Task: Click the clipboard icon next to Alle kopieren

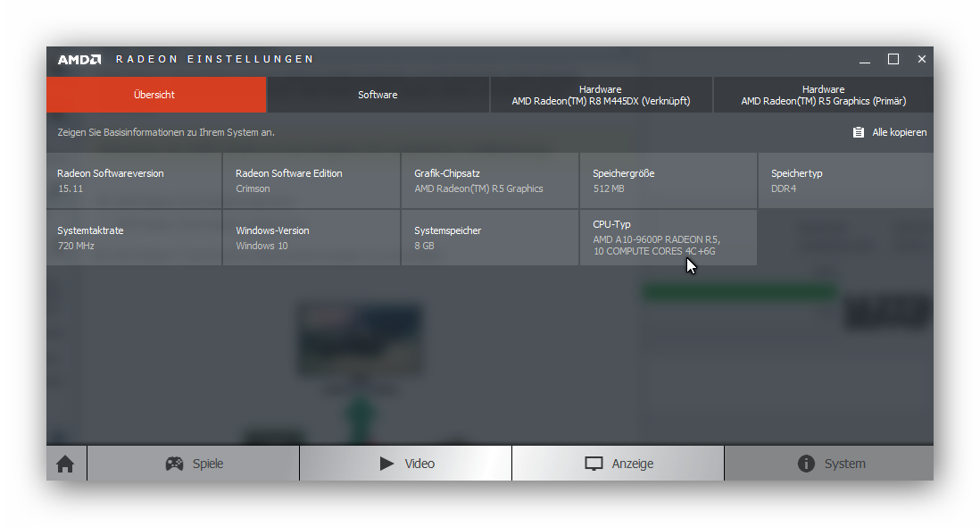Action: (x=858, y=132)
